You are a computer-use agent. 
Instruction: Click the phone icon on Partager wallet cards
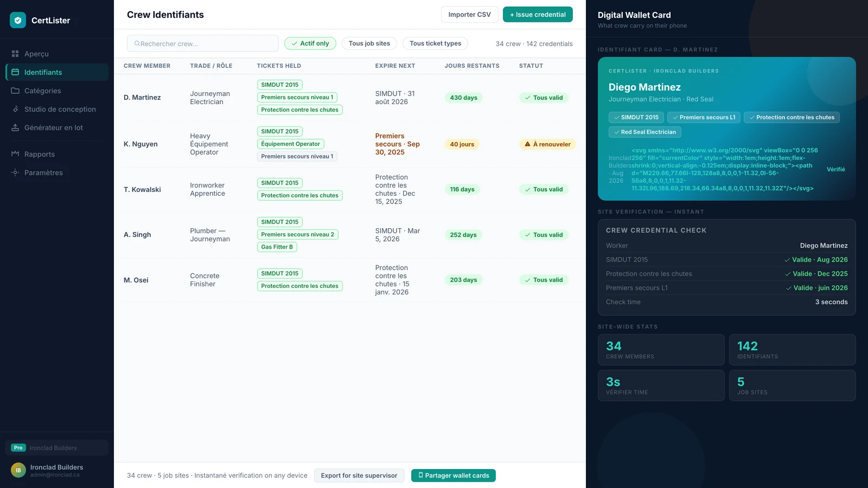(x=420, y=475)
